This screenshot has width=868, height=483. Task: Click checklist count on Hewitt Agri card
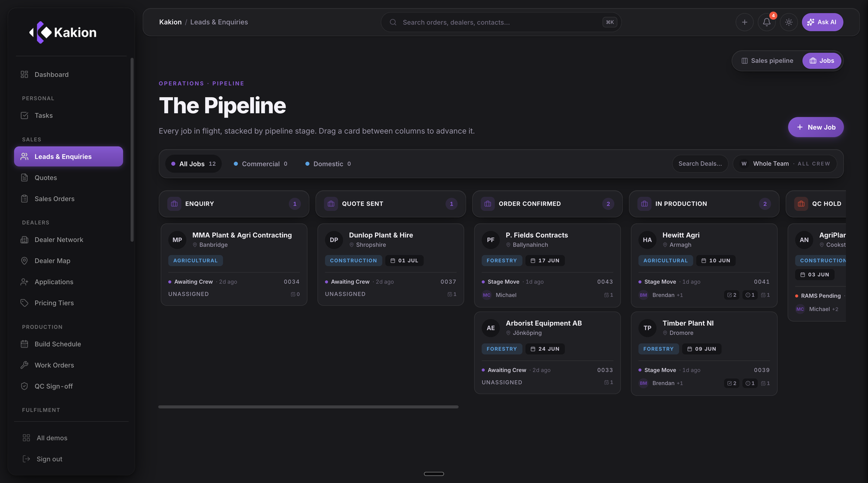coord(731,295)
